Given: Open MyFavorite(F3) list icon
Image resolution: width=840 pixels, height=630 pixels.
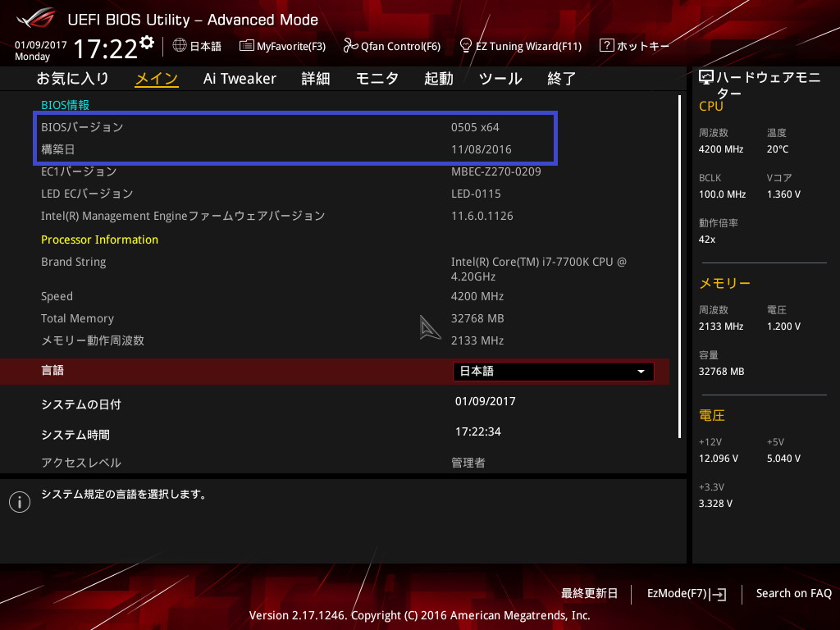Looking at the screenshot, I should tap(246, 46).
